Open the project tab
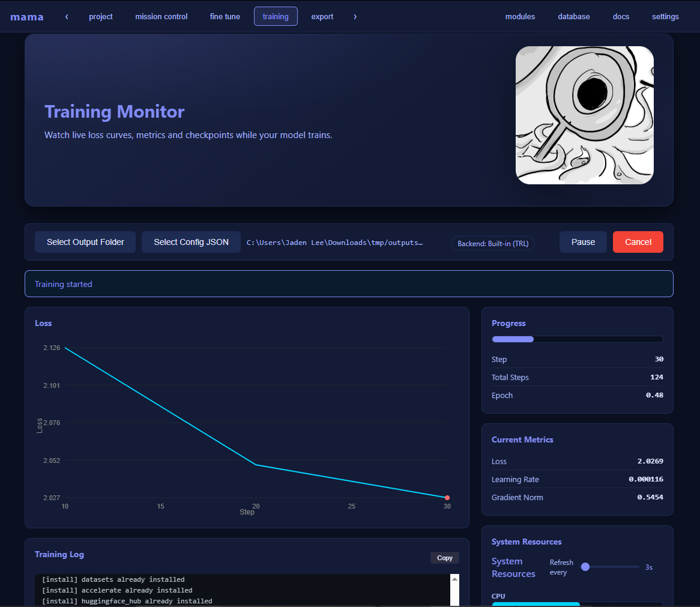The height and width of the screenshot is (607, 700). (100, 17)
